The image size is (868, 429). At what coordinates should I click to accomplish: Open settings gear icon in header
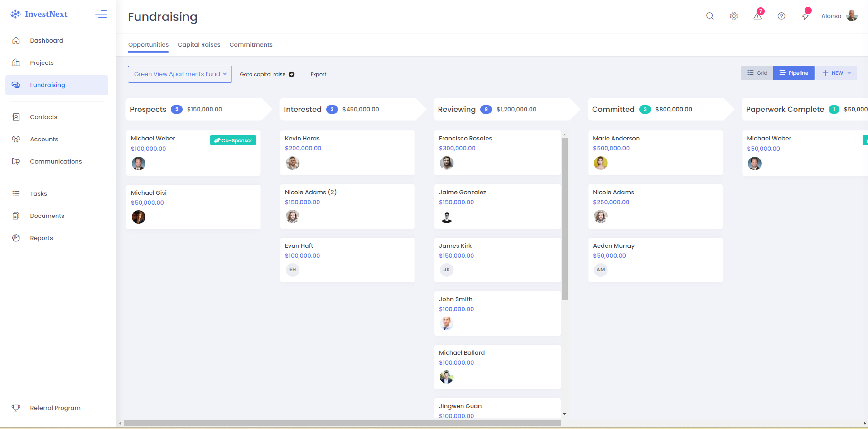734,16
